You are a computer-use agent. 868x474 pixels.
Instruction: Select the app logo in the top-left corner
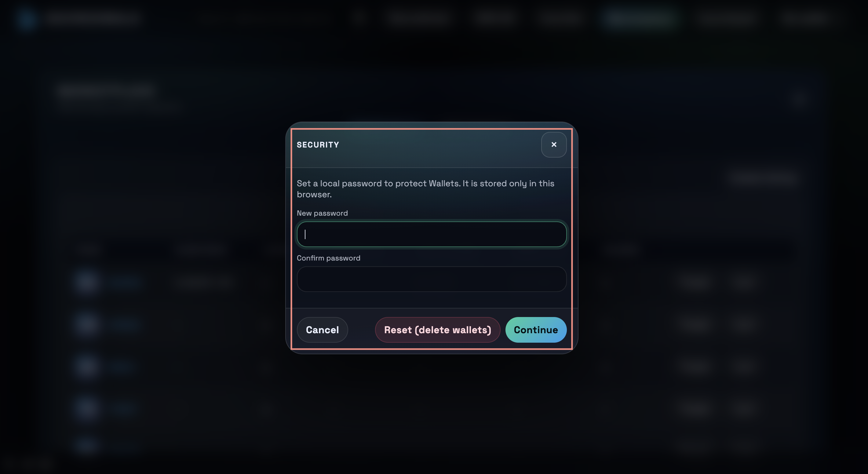pos(26,19)
